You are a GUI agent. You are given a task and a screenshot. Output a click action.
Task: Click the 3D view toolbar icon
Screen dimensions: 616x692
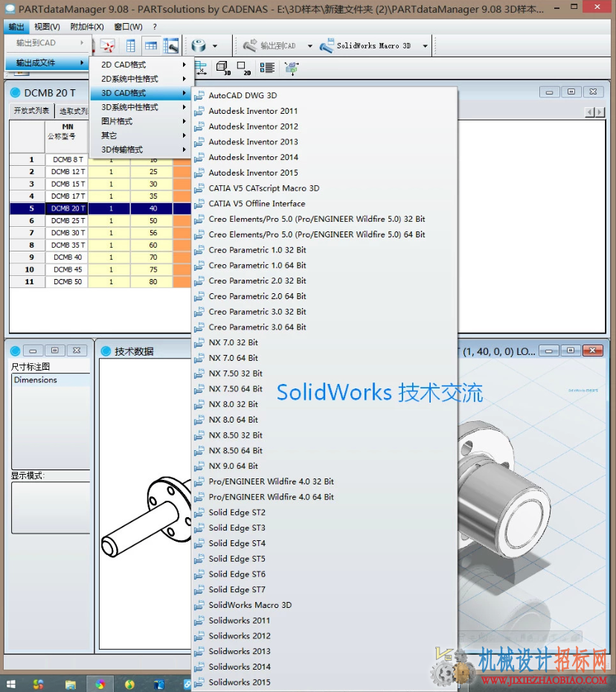(223, 68)
